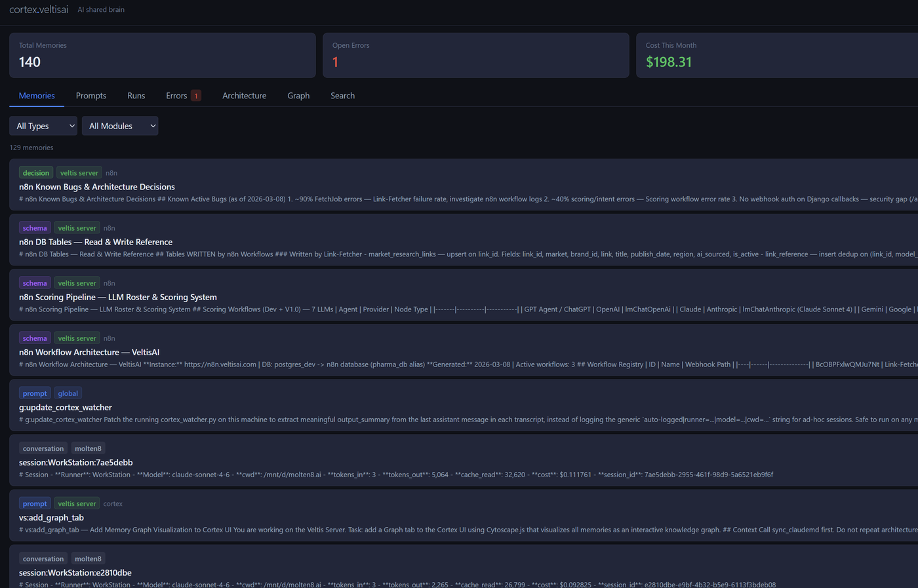918x588 pixels.
Task: Click the Cost This Month $198.31 value
Action: [x=669, y=62]
